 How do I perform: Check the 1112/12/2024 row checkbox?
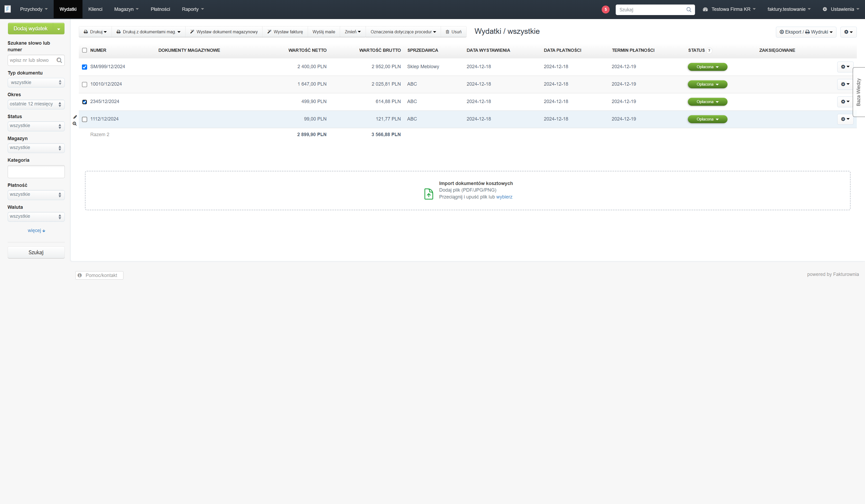[84, 119]
